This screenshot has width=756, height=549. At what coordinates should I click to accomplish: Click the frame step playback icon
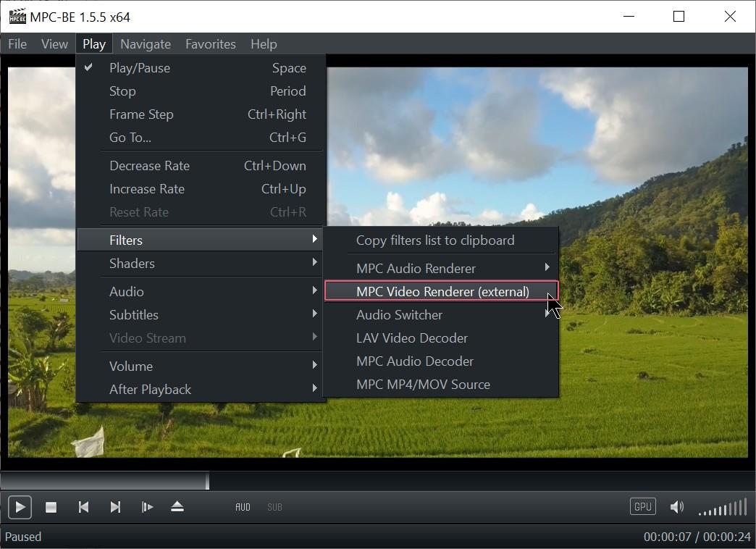click(x=147, y=507)
